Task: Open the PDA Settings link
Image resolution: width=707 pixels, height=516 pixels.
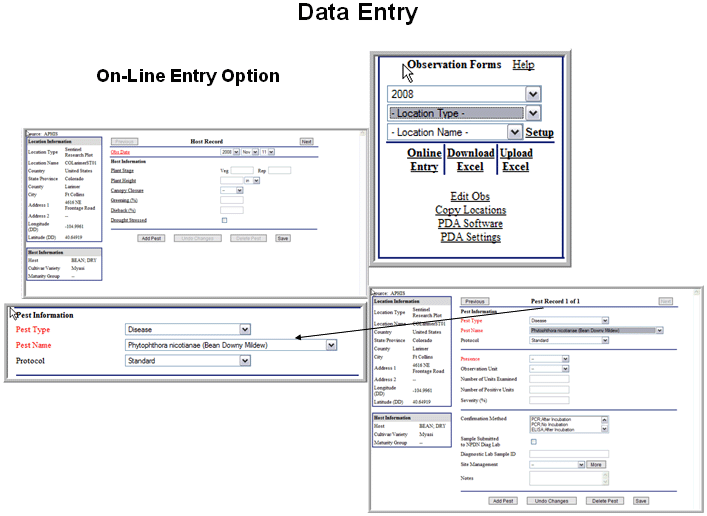Action: [469, 238]
